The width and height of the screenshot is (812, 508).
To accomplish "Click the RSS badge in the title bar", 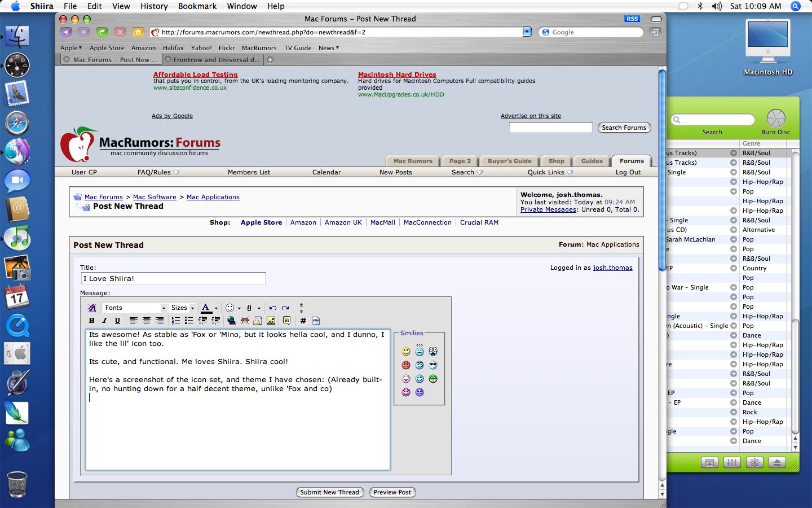I will 632,19.
